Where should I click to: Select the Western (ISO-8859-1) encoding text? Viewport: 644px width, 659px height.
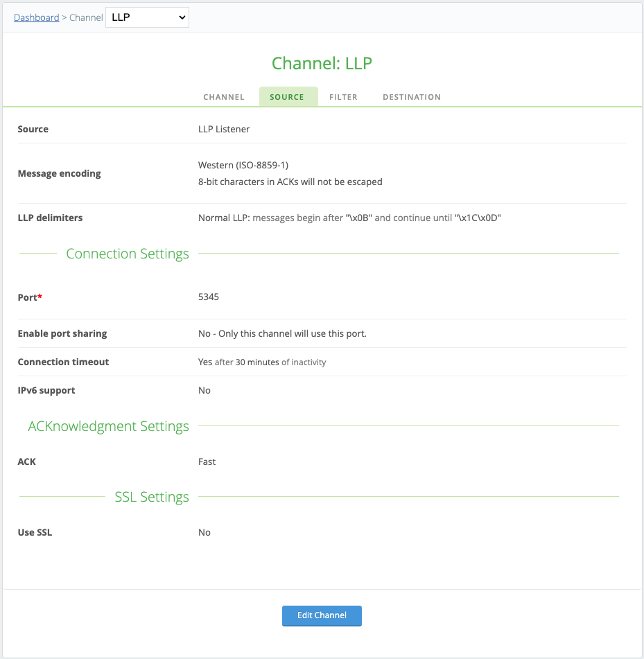click(x=243, y=165)
